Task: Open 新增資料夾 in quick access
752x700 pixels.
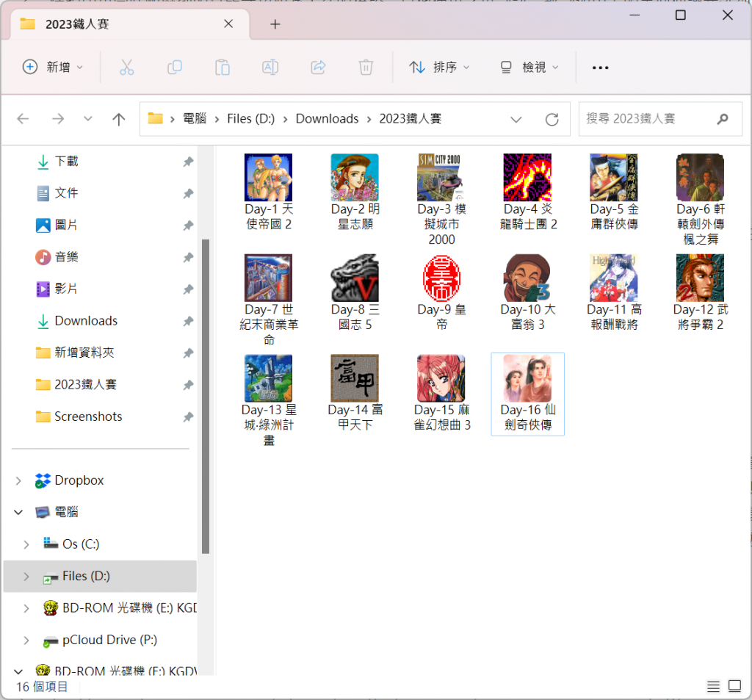Action: coord(84,353)
